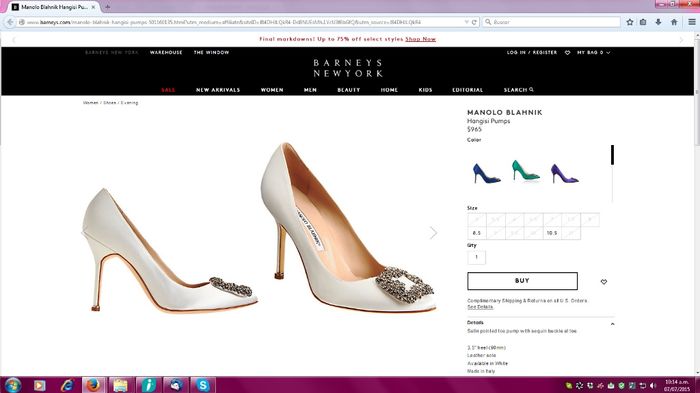The height and width of the screenshot is (393, 700).
Task: Open the Home menu
Action: (x=389, y=90)
